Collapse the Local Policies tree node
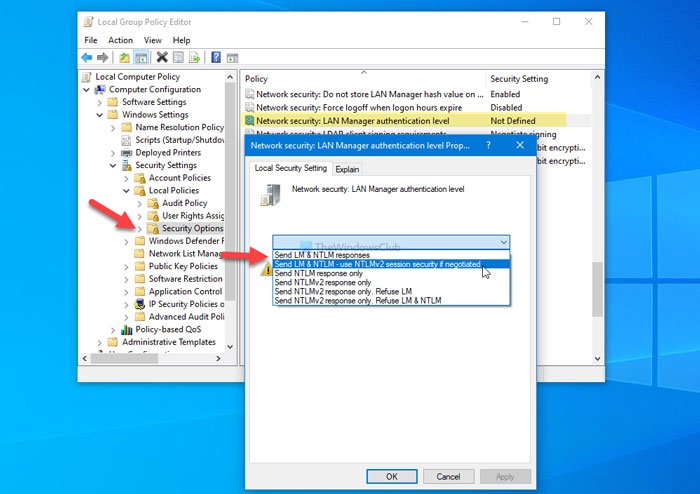Image resolution: width=700 pixels, height=494 pixels. click(127, 190)
